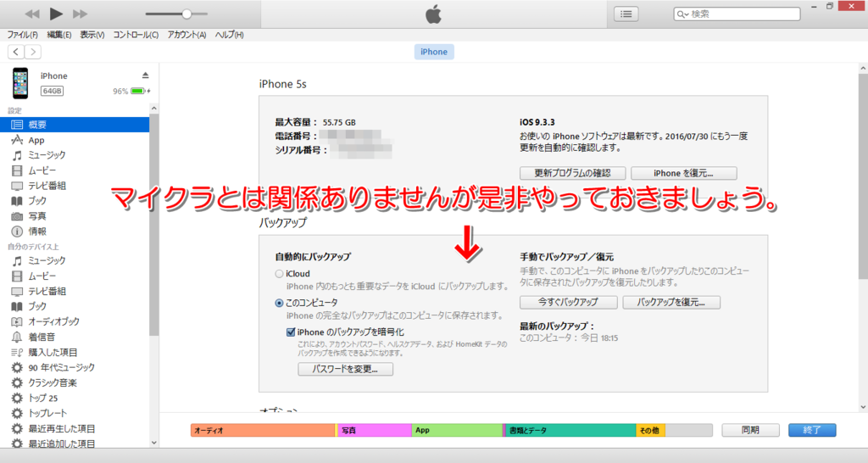
Task: Click the main pane scroll-down arrow
Action: pos(863,407)
